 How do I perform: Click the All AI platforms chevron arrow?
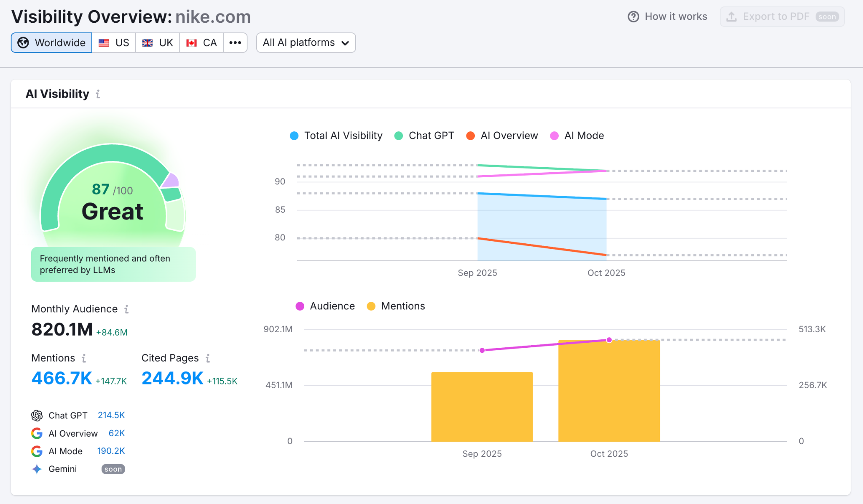[x=346, y=43]
